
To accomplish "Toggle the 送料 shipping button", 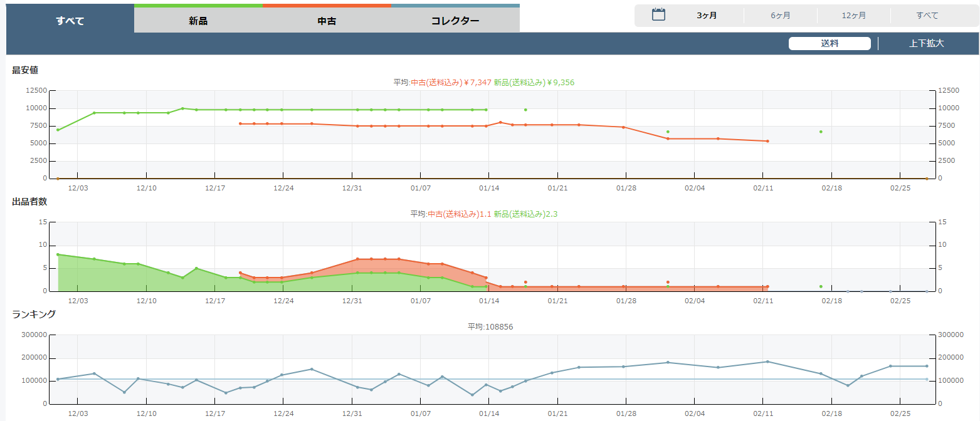I will (830, 44).
